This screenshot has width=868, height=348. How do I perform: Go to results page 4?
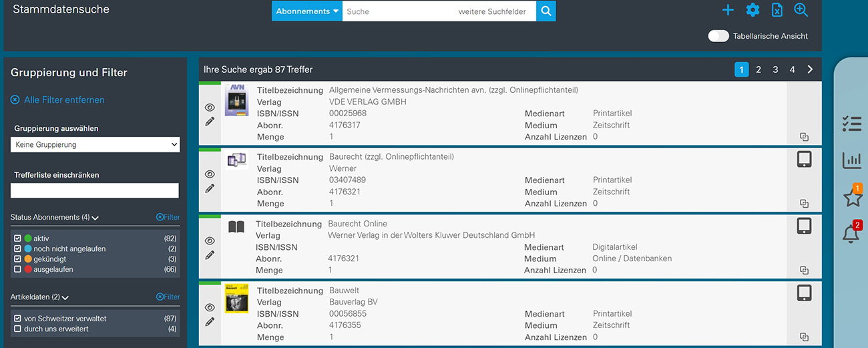point(792,69)
